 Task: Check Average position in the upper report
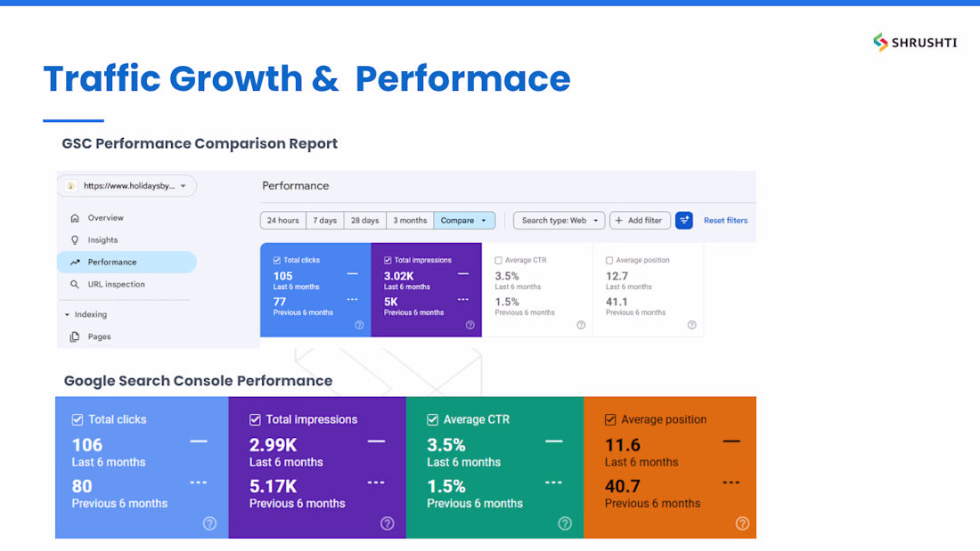(x=609, y=260)
